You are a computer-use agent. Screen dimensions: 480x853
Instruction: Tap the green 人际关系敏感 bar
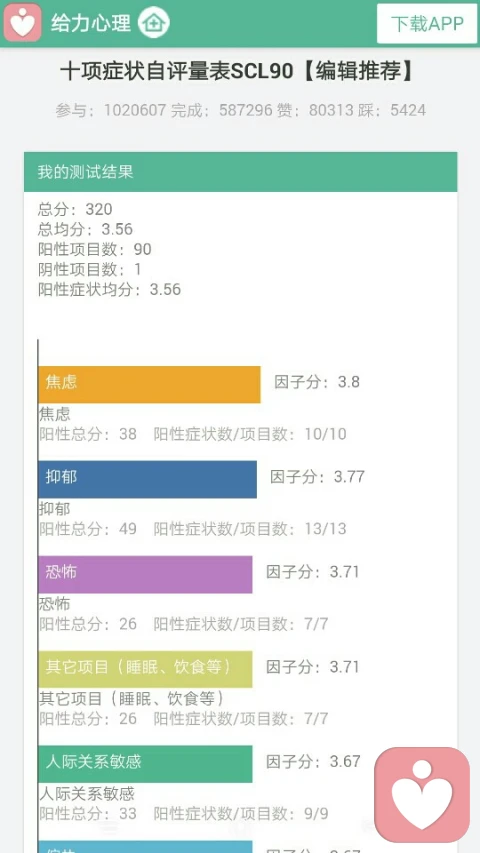coord(145,764)
